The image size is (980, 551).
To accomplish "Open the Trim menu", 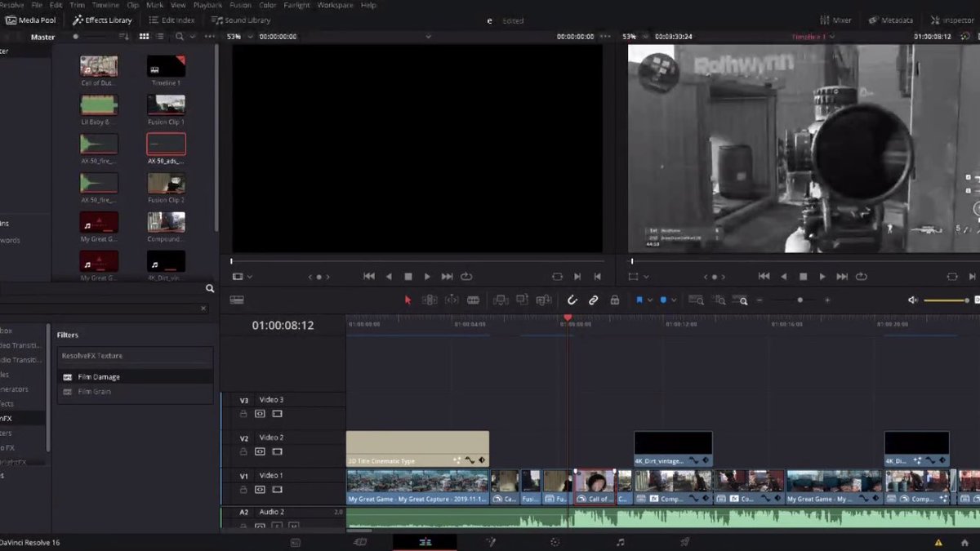I will coord(77,5).
